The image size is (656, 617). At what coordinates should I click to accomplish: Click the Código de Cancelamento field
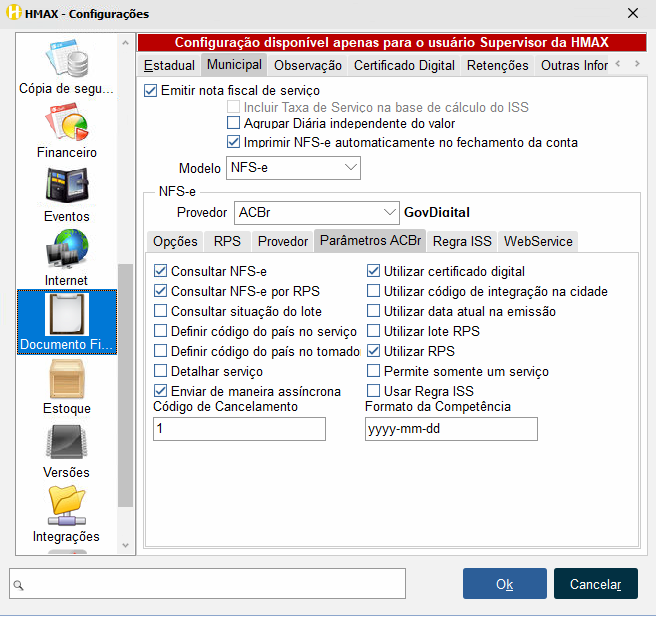tap(239, 429)
